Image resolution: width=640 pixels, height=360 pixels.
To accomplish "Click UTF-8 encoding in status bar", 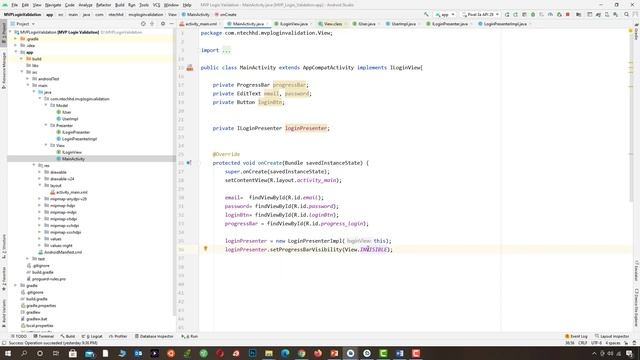I will pyautogui.click(x=596, y=343).
